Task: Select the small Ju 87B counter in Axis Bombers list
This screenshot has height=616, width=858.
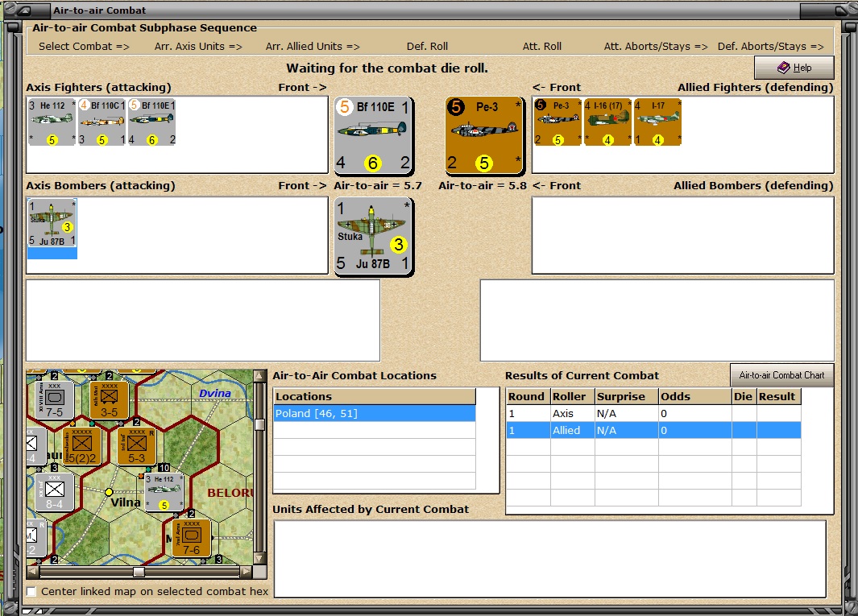Action: coord(52,223)
